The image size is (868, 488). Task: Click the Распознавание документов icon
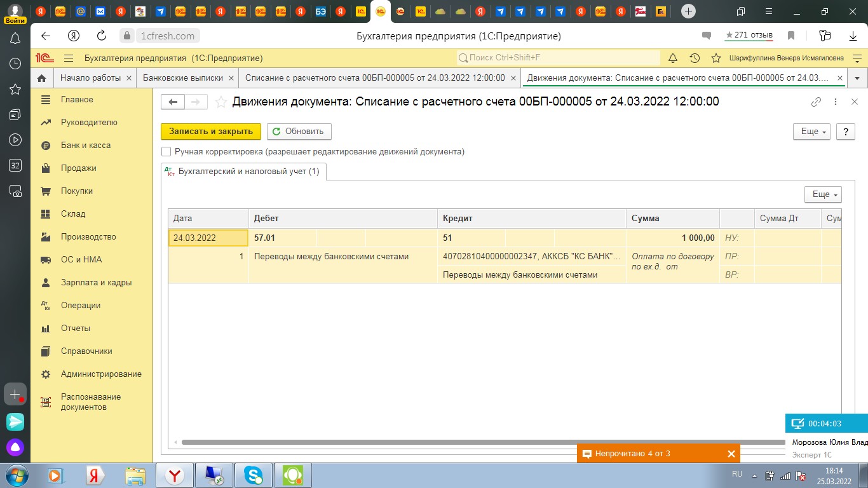pos(46,402)
